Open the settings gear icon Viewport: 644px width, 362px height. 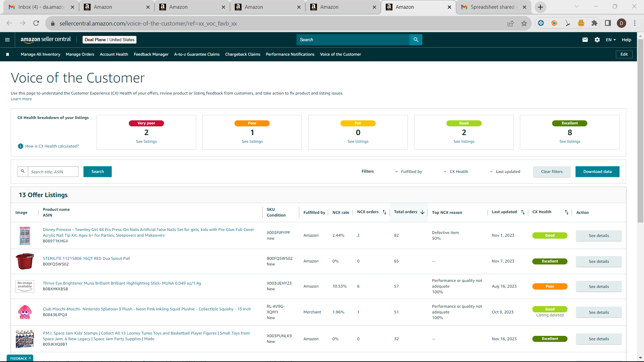click(597, 40)
